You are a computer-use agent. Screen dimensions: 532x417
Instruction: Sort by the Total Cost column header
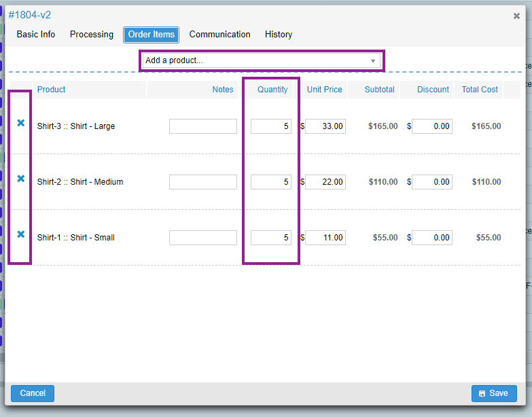pyautogui.click(x=480, y=90)
